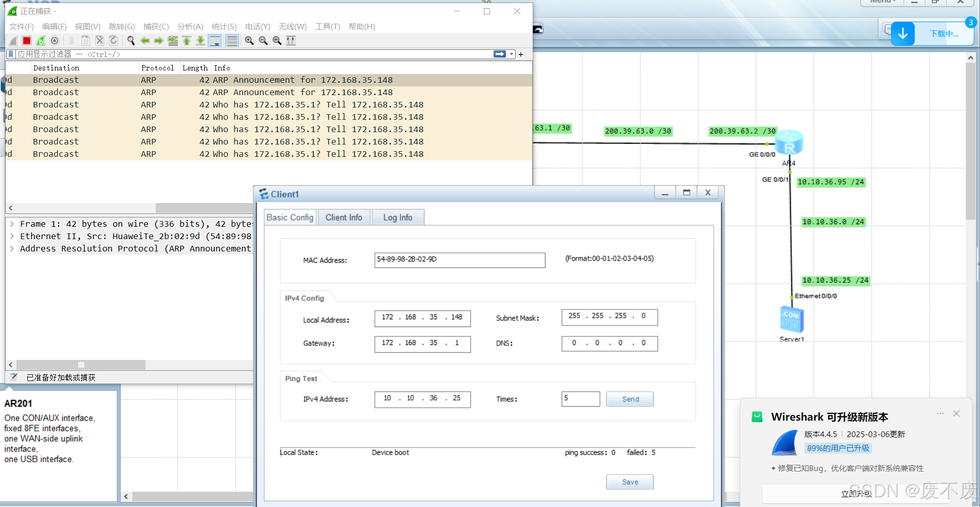
Task: Click the Local Address IP field
Action: click(x=422, y=318)
